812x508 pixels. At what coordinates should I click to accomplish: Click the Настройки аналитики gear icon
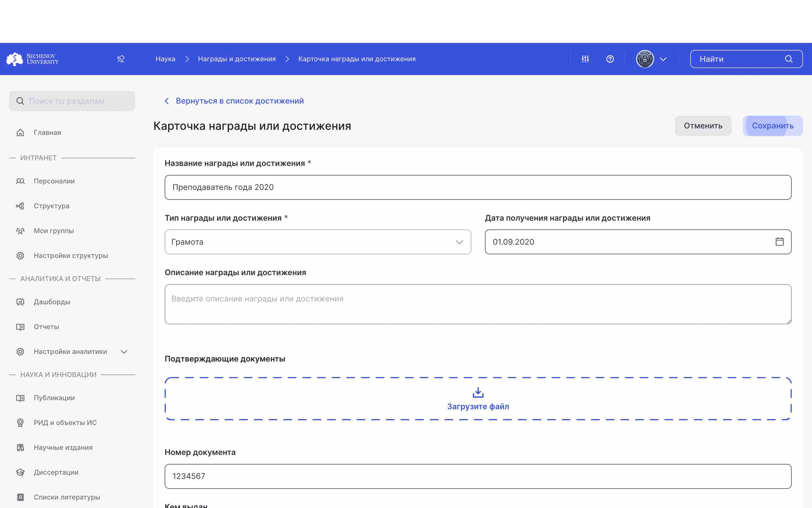[20, 352]
